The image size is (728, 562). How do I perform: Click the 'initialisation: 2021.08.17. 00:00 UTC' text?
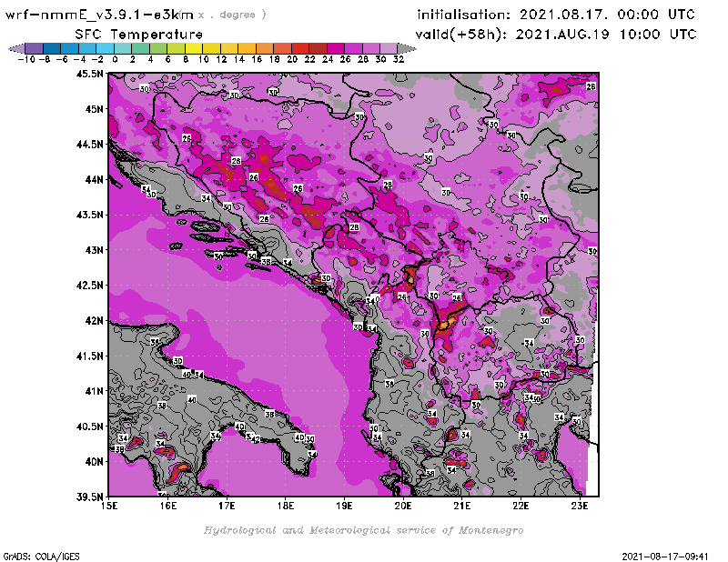556,15
